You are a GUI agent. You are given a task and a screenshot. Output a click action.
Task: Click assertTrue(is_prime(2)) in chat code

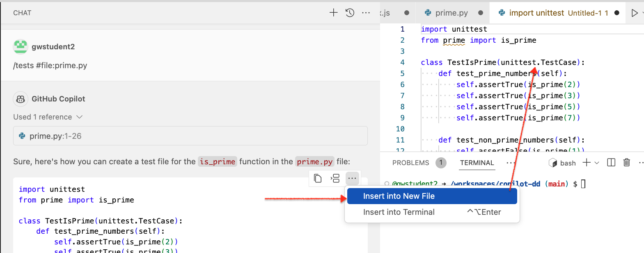(x=116, y=242)
